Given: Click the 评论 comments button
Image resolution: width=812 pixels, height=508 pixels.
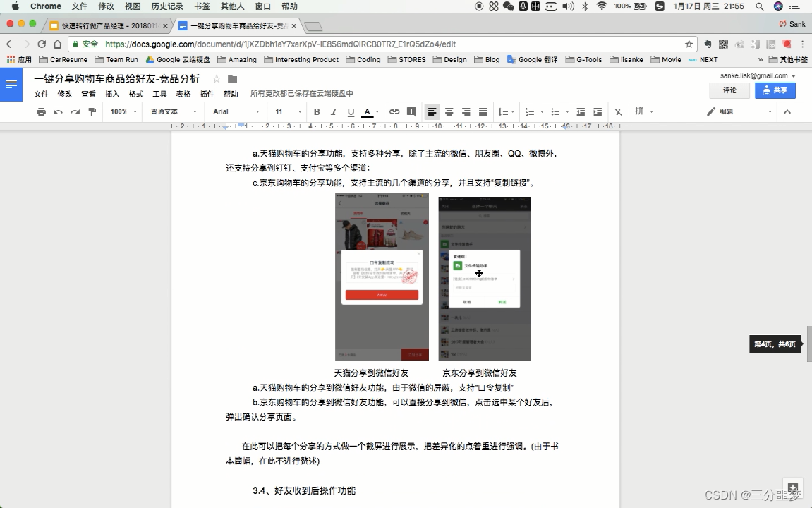Looking at the screenshot, I should tap(729, 90).
